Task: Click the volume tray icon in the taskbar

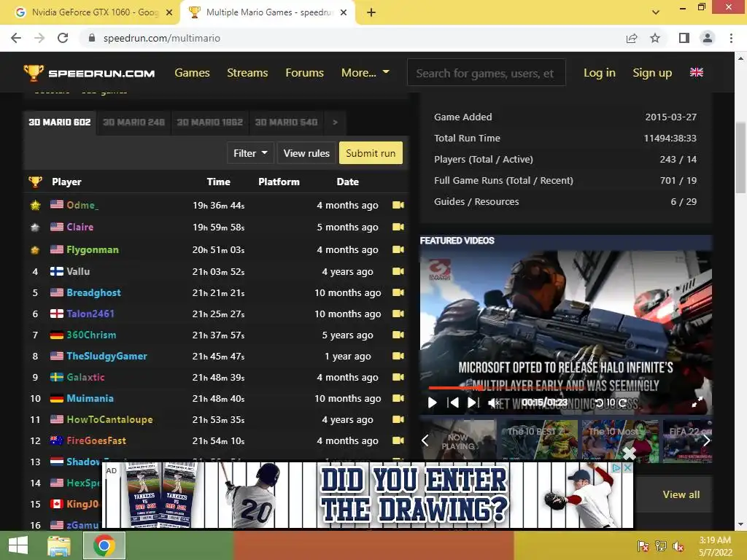Action: (678, 546)
